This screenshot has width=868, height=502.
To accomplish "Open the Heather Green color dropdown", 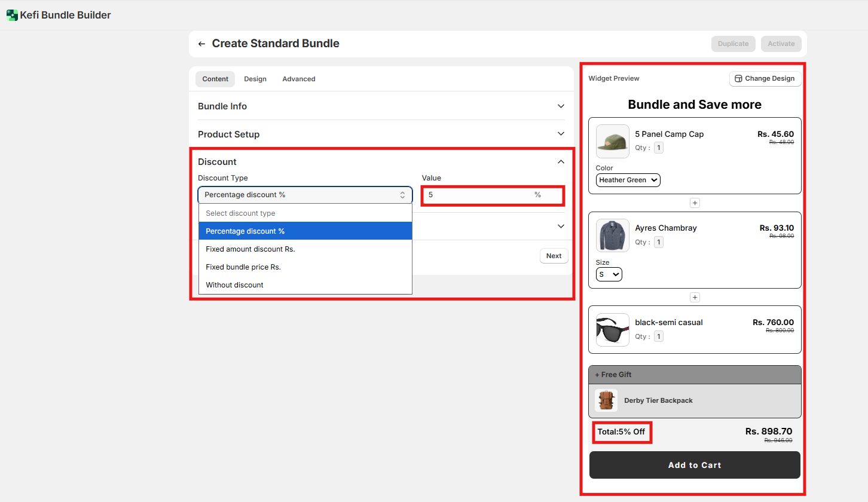I will 628,180.
